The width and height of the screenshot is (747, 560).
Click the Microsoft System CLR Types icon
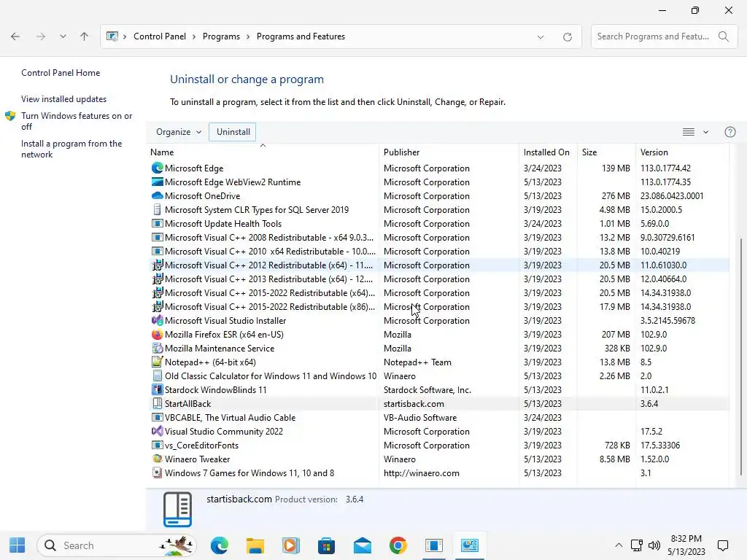[x=158, y=209]
